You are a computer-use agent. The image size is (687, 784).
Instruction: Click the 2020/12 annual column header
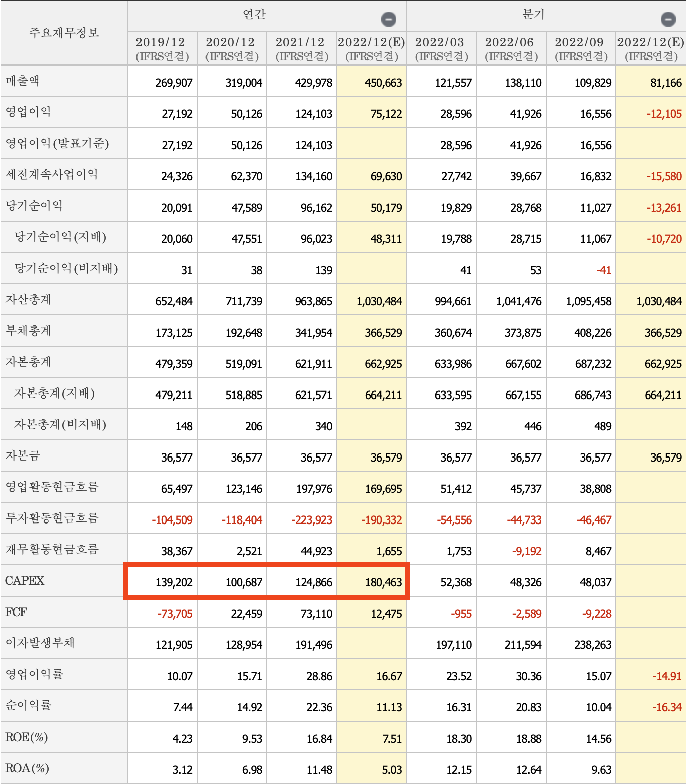232,49
